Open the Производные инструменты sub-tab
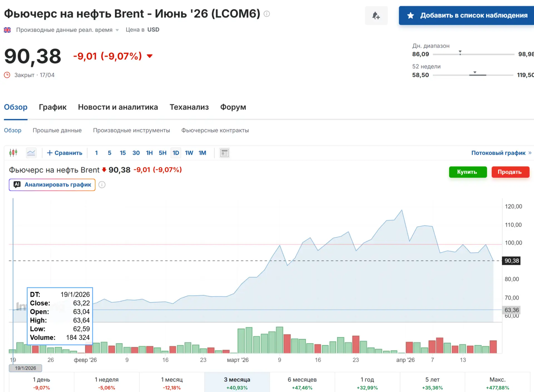 pos(132,130)
